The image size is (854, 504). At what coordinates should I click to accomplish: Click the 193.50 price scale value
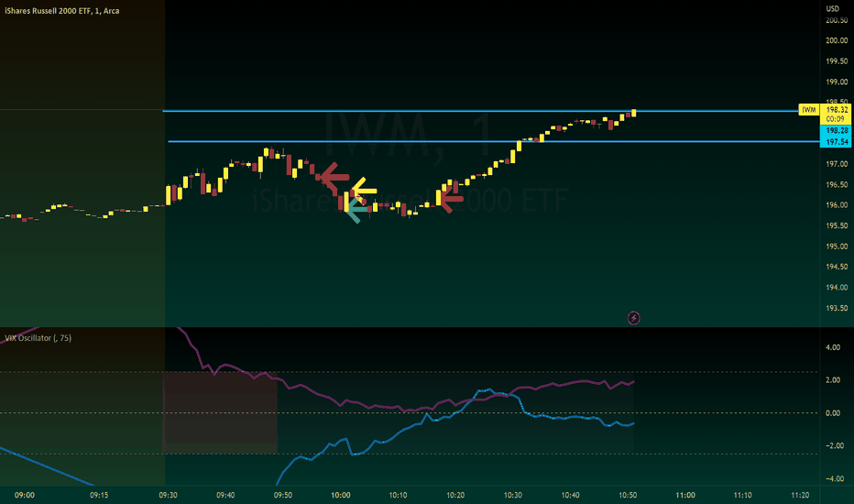point(837,308)
